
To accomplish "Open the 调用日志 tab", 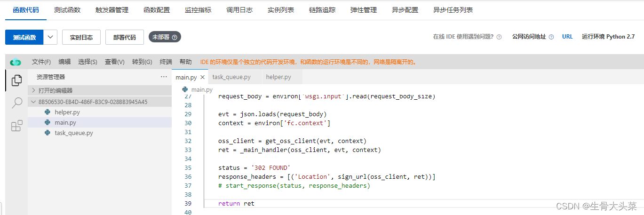I will click(239, 10).
